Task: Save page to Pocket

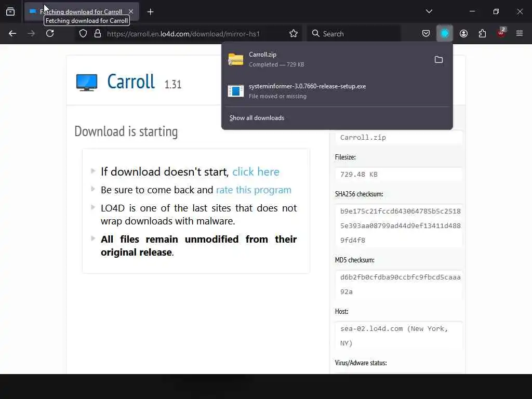Action: 426,34
